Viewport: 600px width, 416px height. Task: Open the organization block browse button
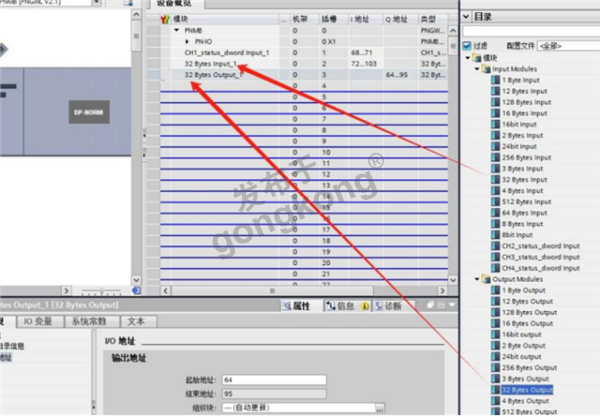(x=379, y=408)
